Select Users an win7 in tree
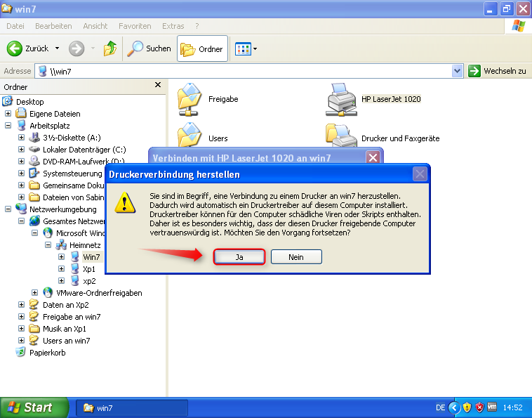Viewport: 532px width, 418px height. pyautogui.click(x=67, y=341)
